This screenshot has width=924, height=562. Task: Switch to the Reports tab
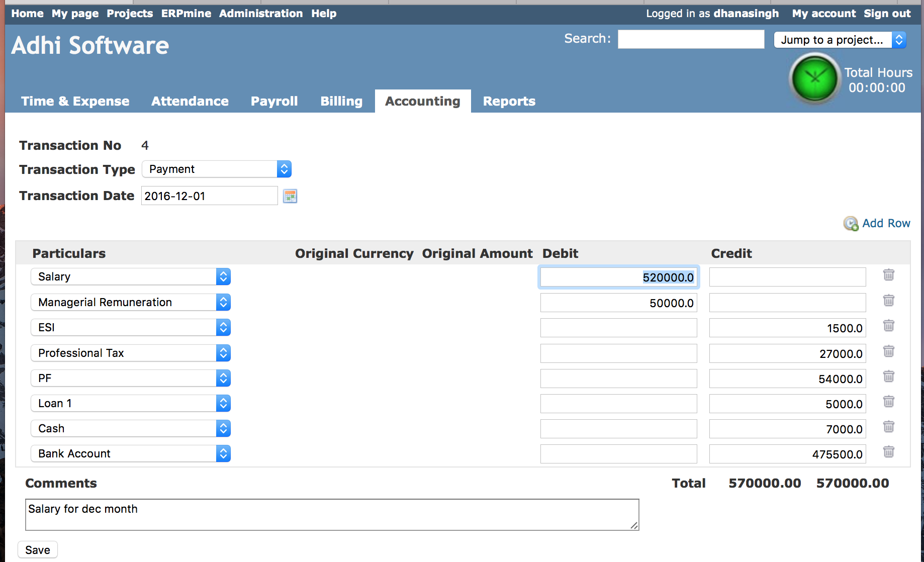point(509,101)
